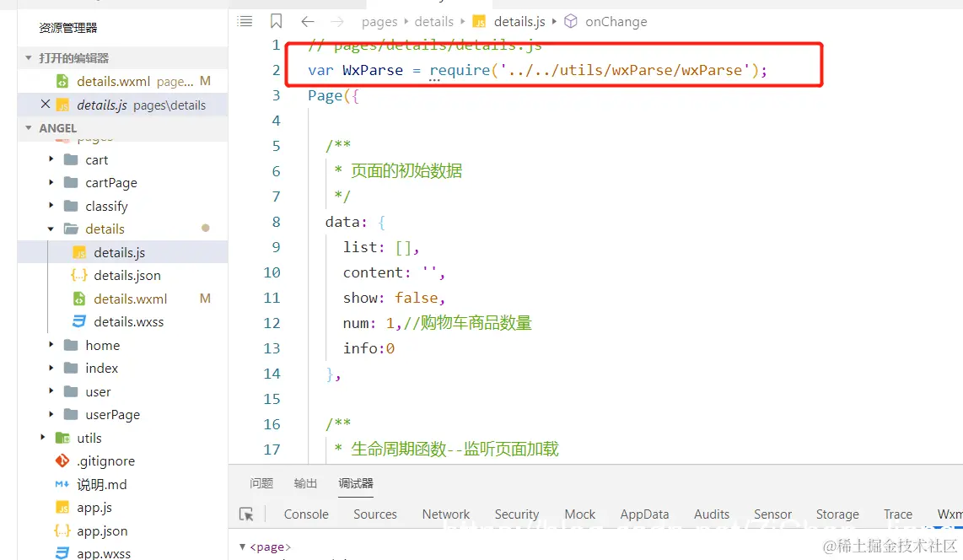The height and width of the screenshot is (560, 963).
Task: Collapse the <page> element triangle
Action: coord(243,547)
